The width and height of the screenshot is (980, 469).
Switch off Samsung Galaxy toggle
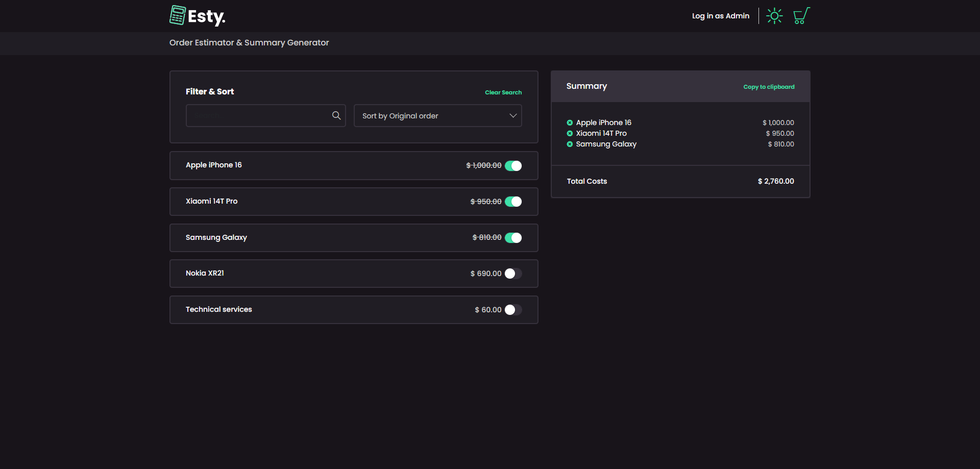point(513,238)
